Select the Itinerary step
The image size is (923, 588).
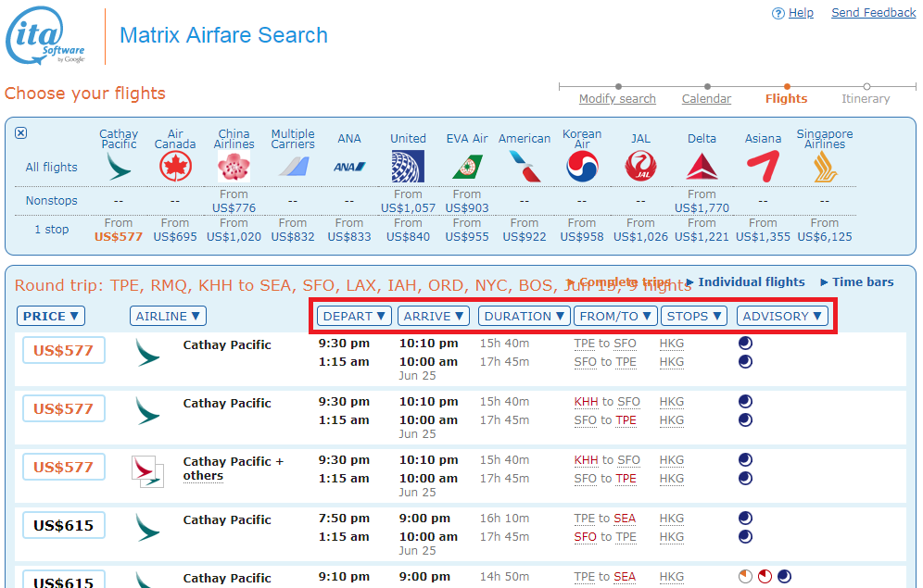point(866,99)
